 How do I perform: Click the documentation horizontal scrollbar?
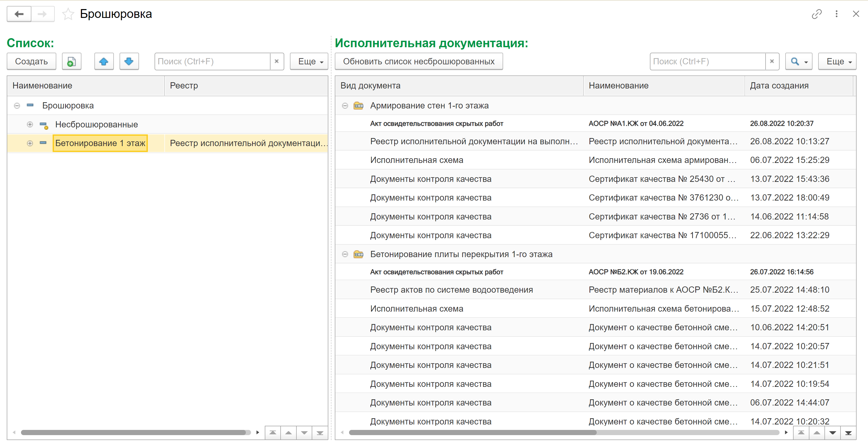(x=472, y=433)
